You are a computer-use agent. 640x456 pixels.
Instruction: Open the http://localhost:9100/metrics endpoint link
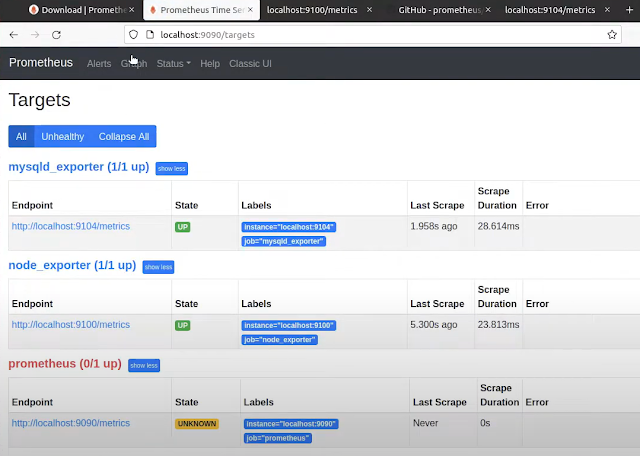tap(71, 325)
